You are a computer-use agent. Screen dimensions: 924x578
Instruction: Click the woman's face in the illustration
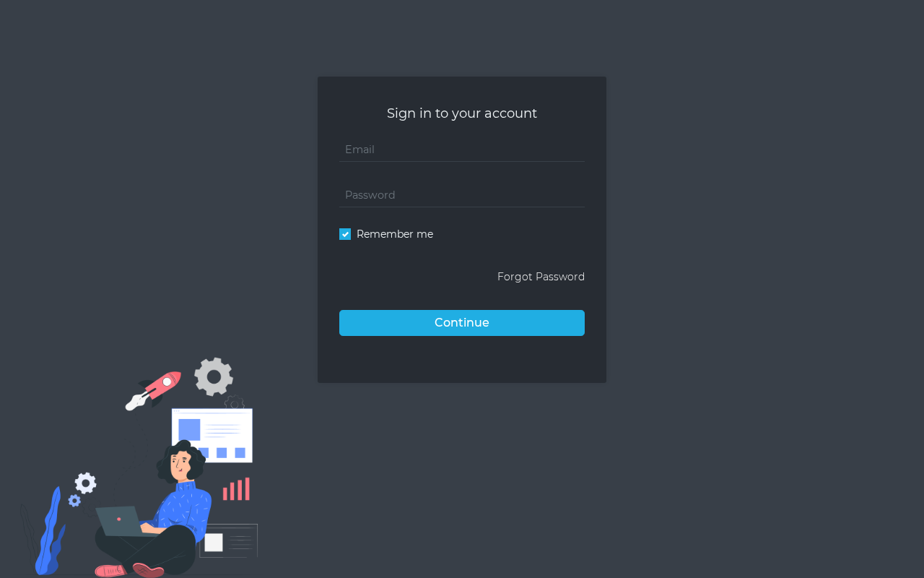[179, 466]
